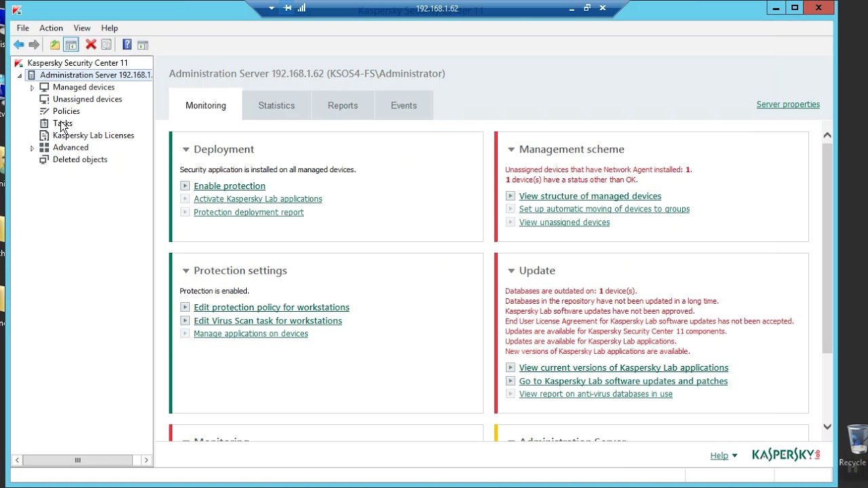868x488 pixels.
Task: Click the Unassigned devices icon in tree
Action: (x=44, y=99)
